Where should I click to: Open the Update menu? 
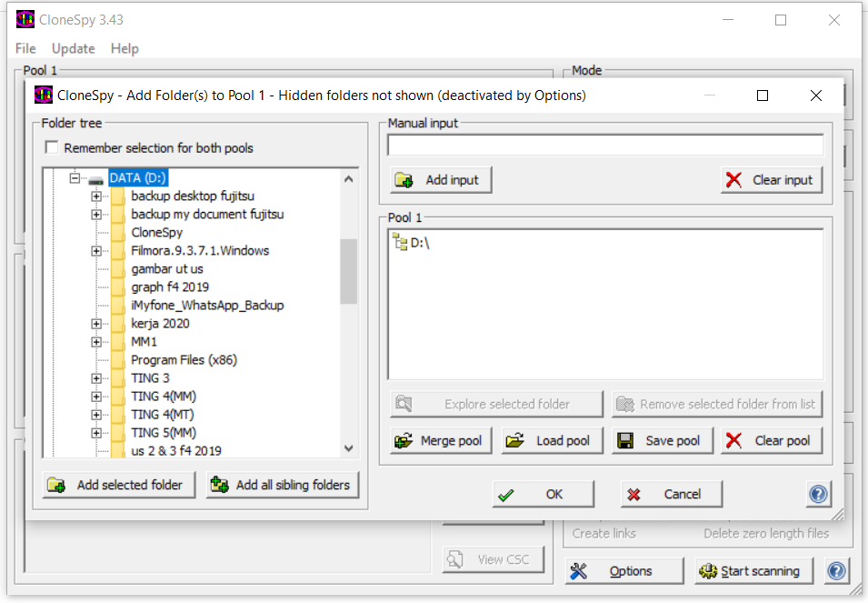73,49
